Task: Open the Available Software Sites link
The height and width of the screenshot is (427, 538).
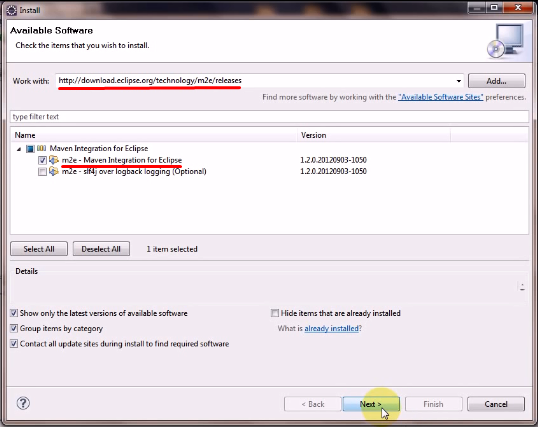Action: (x=441, y=97)
